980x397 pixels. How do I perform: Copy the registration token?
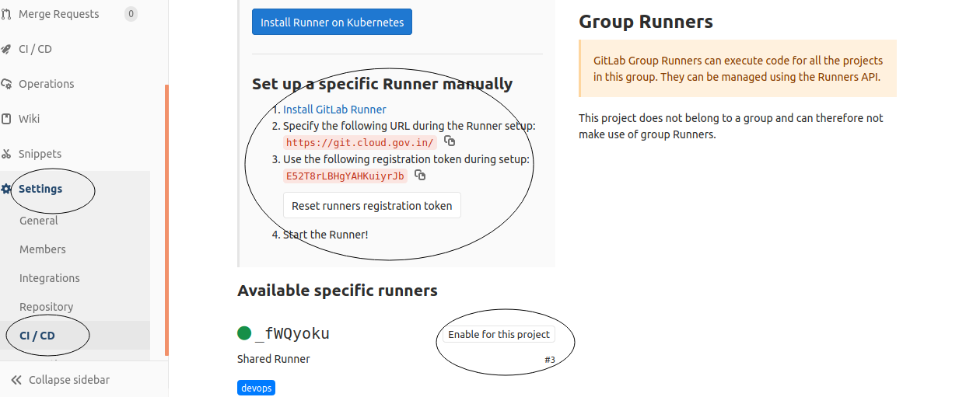coord(420,175)
